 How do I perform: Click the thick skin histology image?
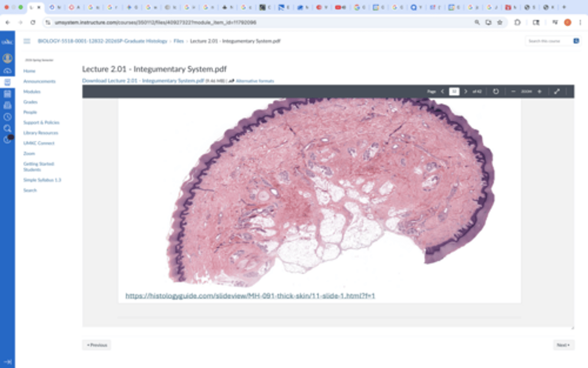(330, 192)
